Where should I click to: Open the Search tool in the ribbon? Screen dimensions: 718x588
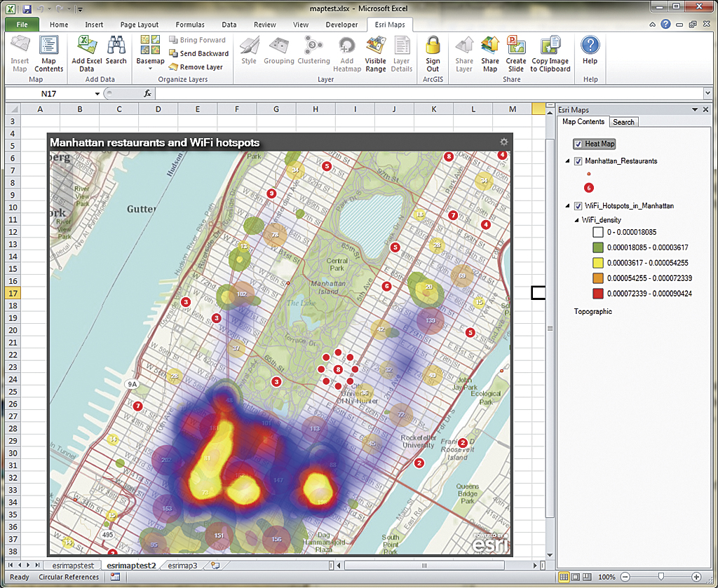coord(116,53)
